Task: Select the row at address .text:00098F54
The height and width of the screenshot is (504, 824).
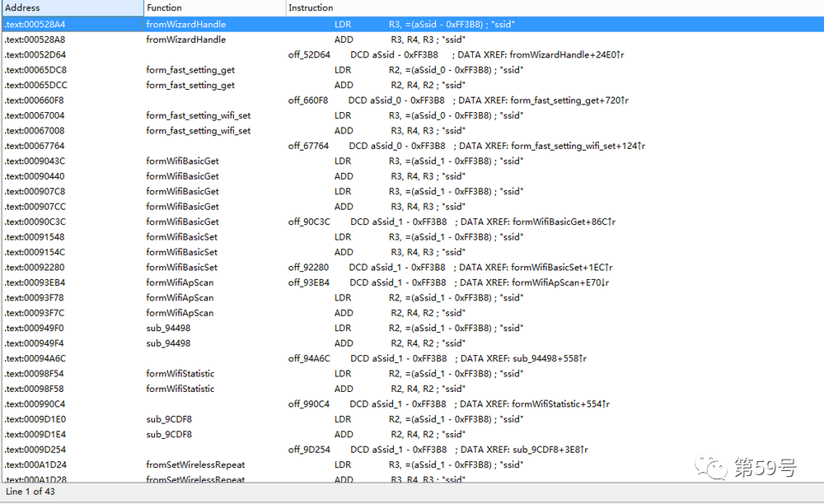Action: coord(413,375)
